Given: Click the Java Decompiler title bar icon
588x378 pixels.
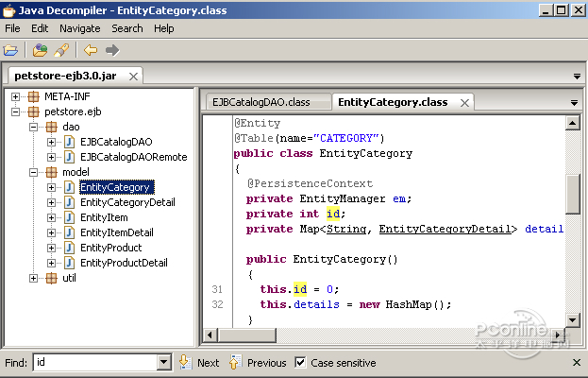Looking at the screenshot, I should 8,10.
